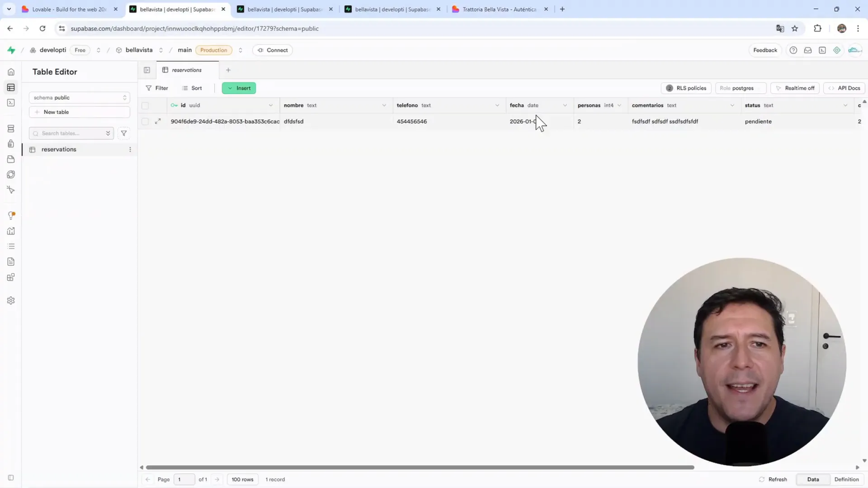This screenshot has width=868, height=488.
Task: Open the developti organization switcher
Action: pos(98,50)
